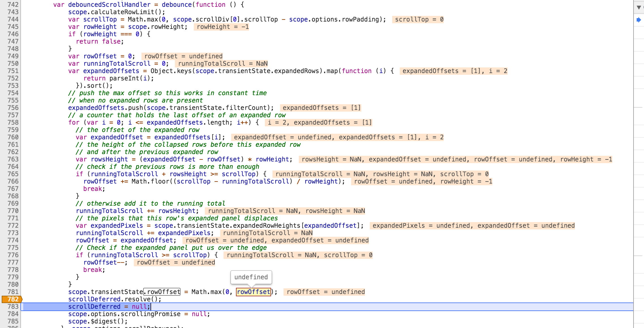The width and height of the screenshot is (644, 328).
Task: Click the 'undefined' value tooltip popup
Action: [251, 277]
